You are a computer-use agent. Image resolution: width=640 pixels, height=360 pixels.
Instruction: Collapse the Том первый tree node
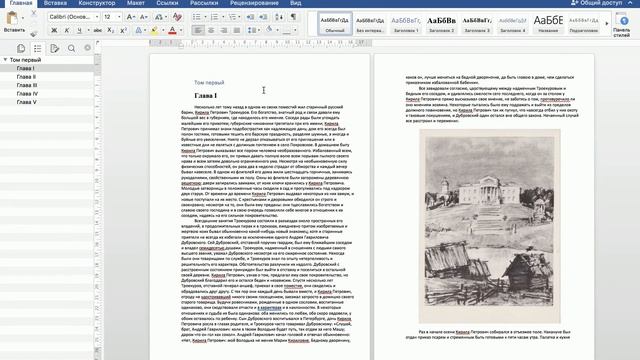[x=5, y=60]
